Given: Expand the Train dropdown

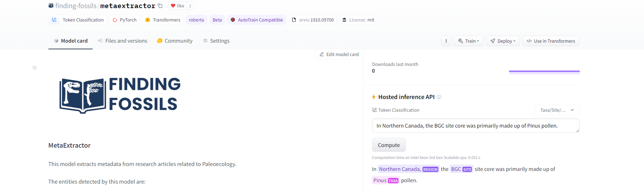Looking at the screenshot, I should click(468, 41).
